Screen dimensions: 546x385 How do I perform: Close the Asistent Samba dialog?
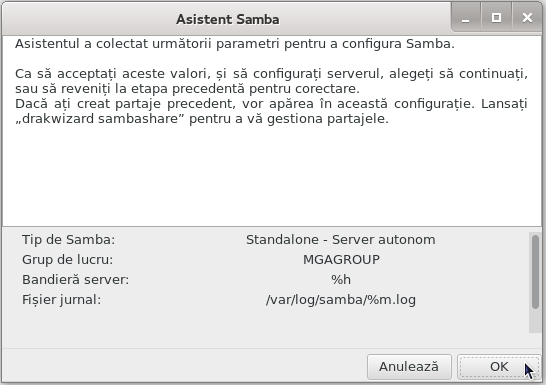[527, 17]
